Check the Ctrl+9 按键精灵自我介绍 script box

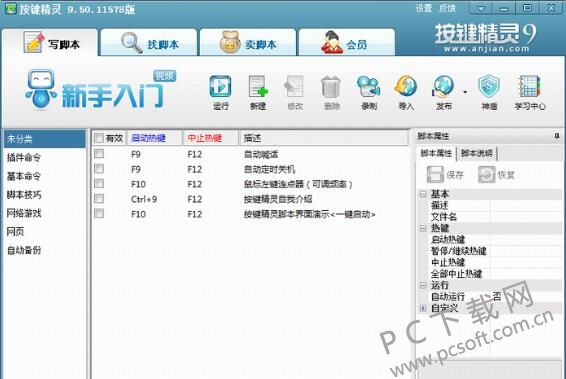(99, 199)
